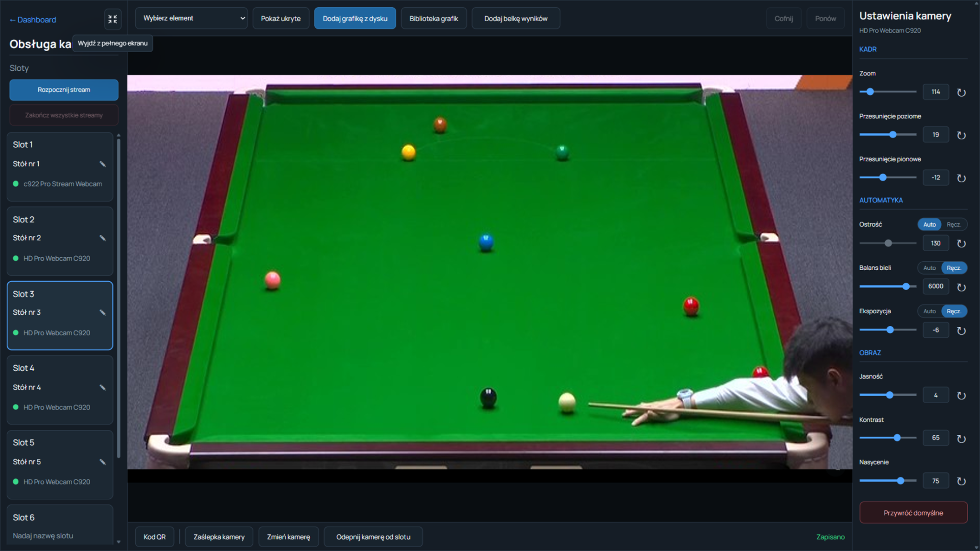This screenshot has width=980, height=551.
Task: Click Zmień kamerę button
Action: 289,537
